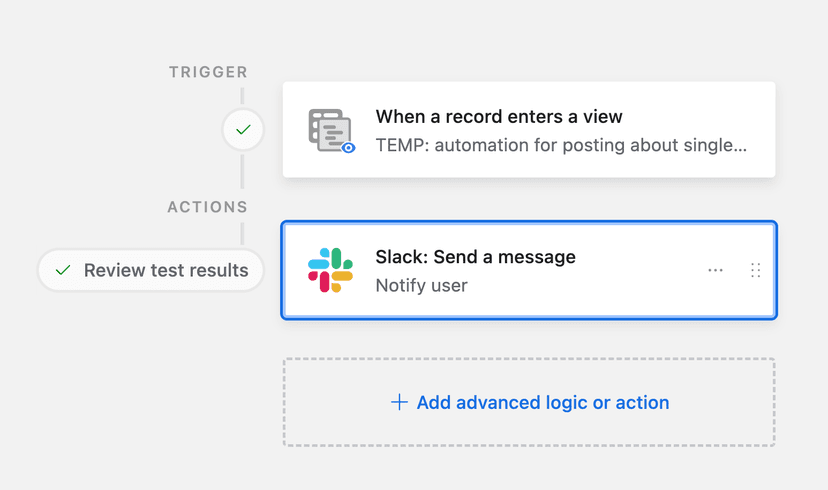The width and height of the screenshot is (828, 490).
Task: Click the drag handle on Slack action
Action: pos(755,270)
